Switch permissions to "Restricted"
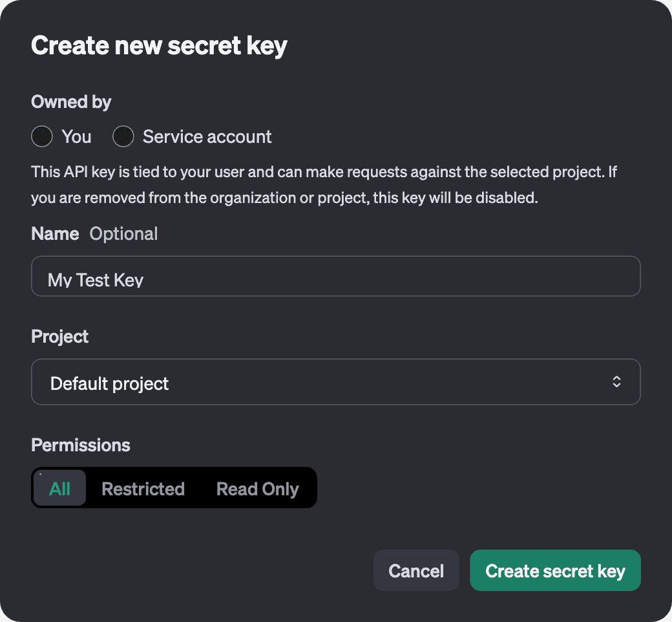Viewport: 672px width, 622px height. pyautogui.click(x=143, y=488)
